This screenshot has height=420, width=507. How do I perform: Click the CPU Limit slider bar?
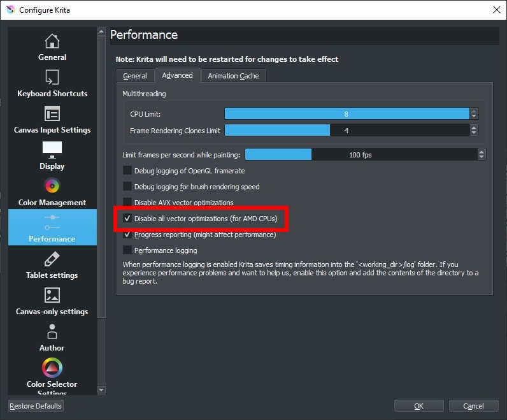pos(347,113)
